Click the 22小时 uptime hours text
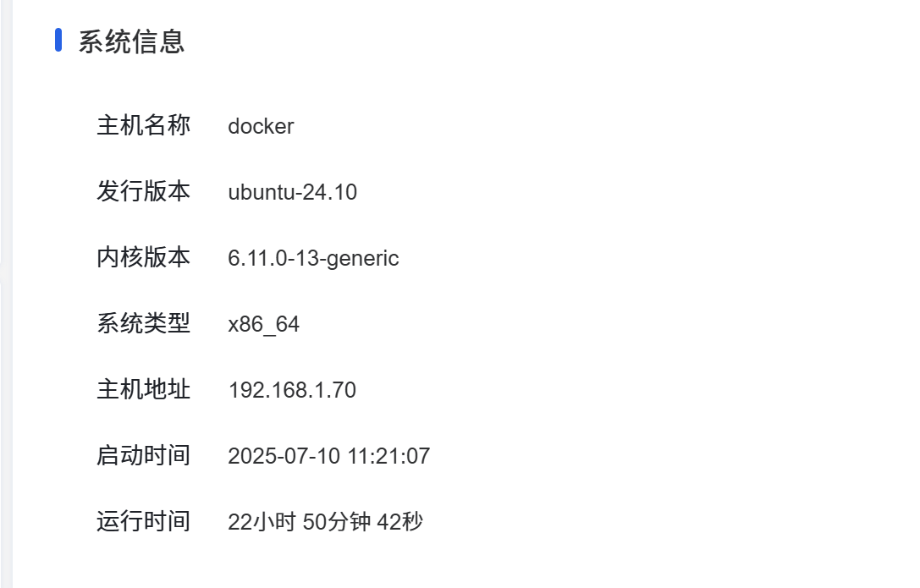920x588 pixels. 262,522
